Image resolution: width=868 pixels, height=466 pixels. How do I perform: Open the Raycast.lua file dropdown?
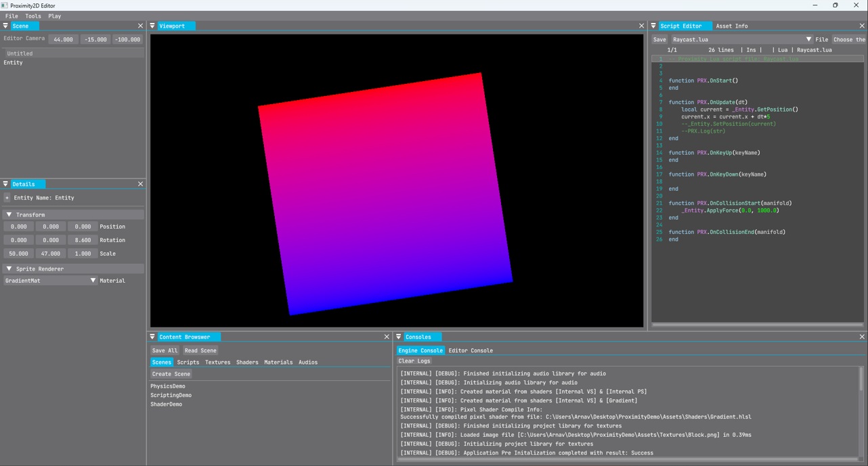click(808, 40)
